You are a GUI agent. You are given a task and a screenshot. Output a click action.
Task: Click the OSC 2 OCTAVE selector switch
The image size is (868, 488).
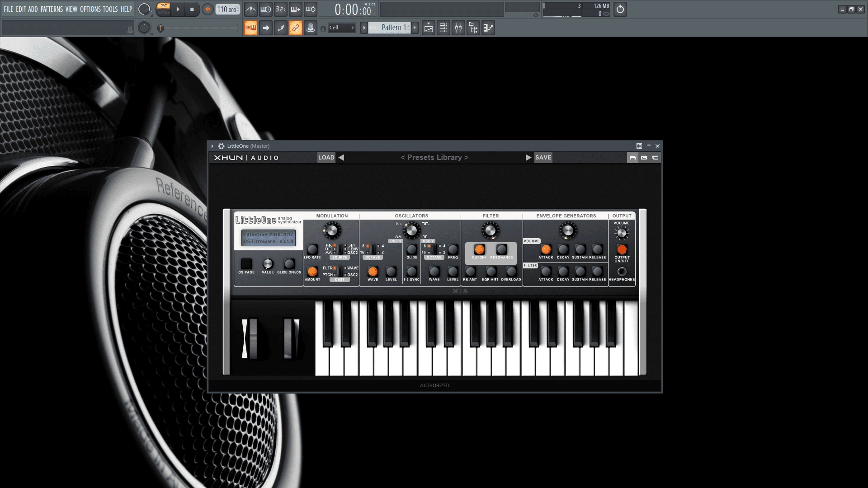tap(434, 249)
